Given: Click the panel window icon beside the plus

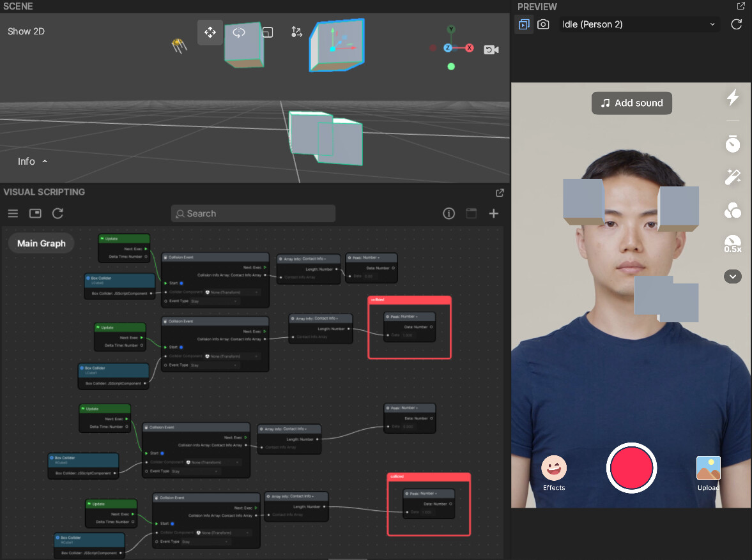Looking at the screenshot, I should pyautogui.click(x=472, y=213).
